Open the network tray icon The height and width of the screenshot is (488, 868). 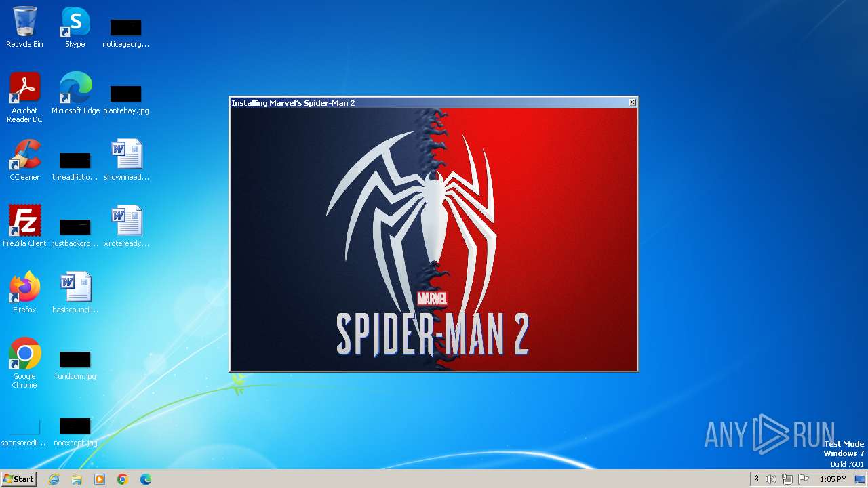tap(787, 479)
